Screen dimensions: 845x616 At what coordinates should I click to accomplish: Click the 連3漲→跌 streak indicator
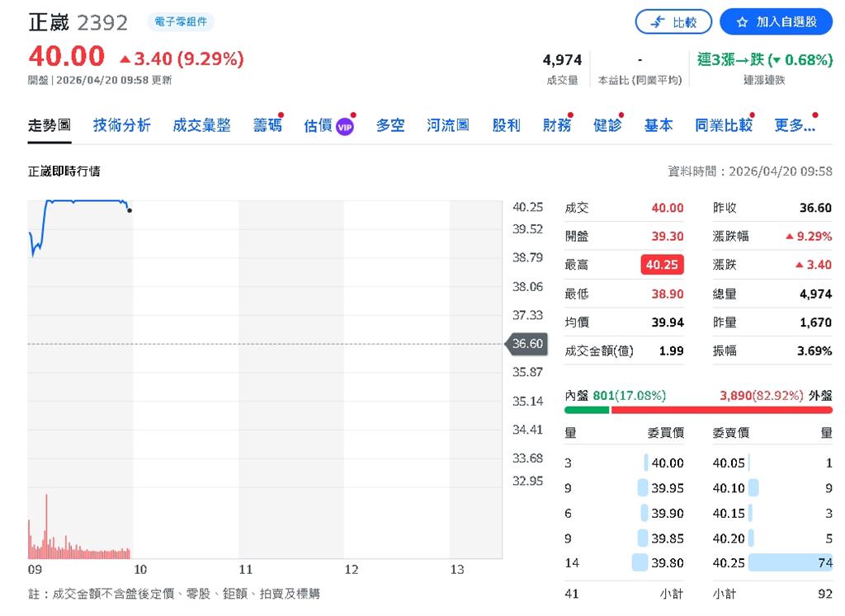pyautogui.click(x=765, y=59)
